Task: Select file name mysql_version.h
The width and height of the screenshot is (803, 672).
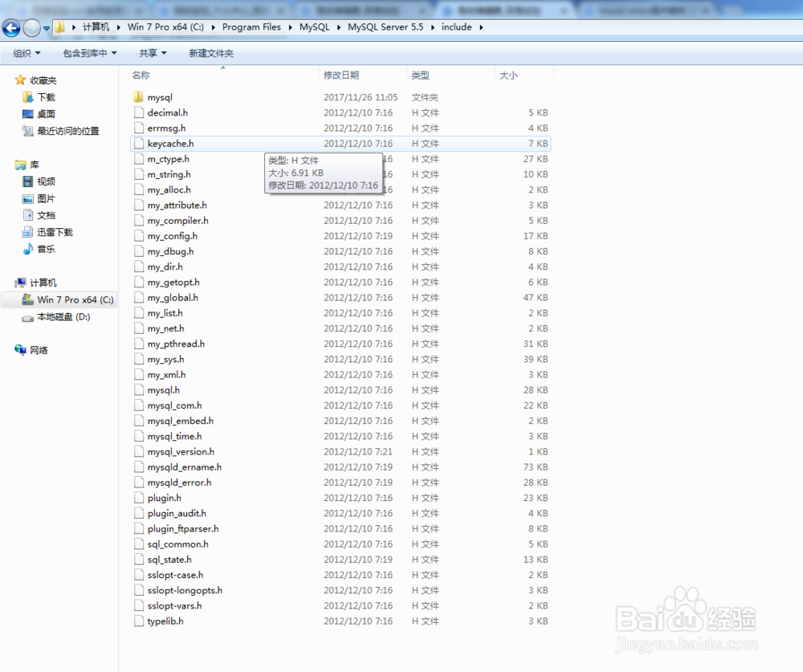Action: 181,452
